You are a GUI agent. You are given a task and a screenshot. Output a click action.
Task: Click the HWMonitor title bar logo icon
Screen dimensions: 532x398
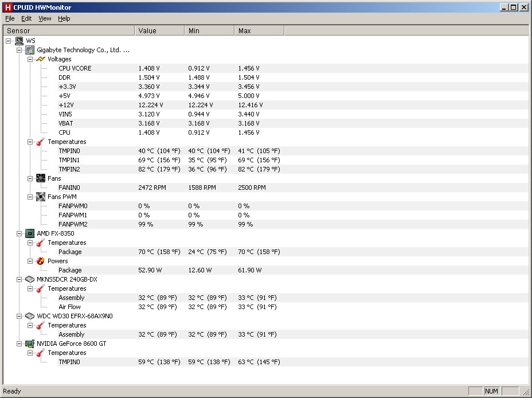[7, 7]
